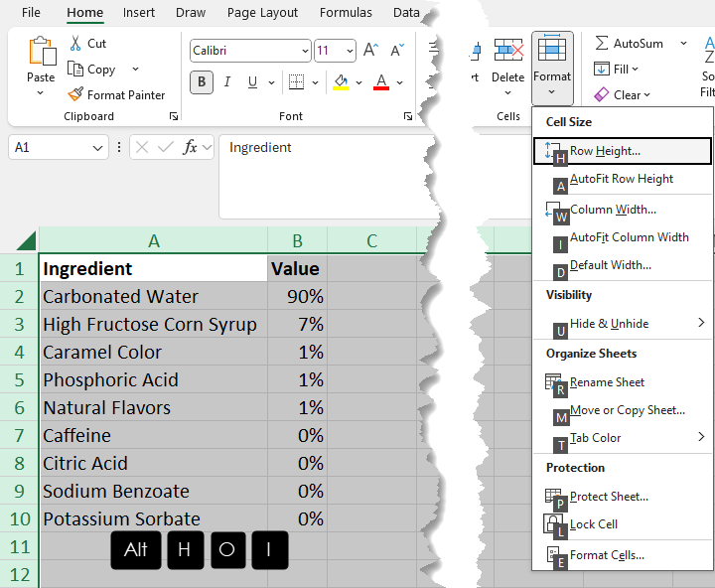The image size is (715, 588).
Task: Open Insert Function fx dialog
Action: (x=190, y=147)
